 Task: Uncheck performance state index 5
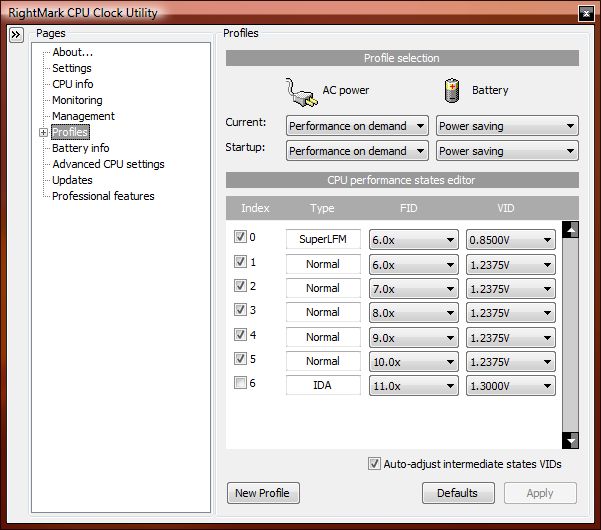[x=240, y=359]
